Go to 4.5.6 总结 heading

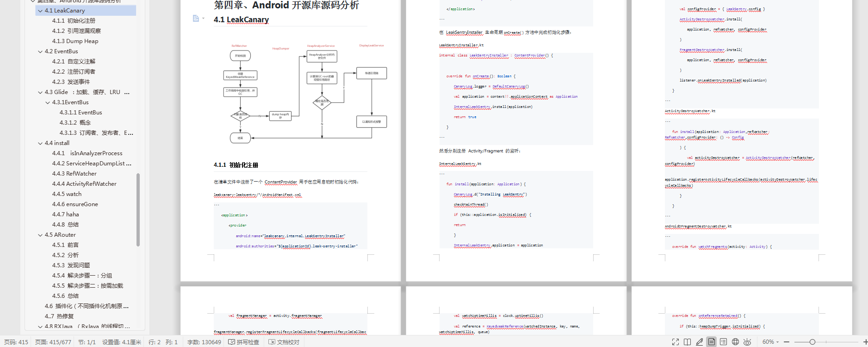(65, 296)
